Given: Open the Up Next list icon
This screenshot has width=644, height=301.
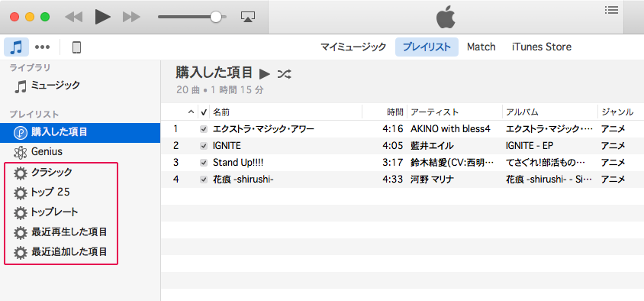Looking at the screenshot, I should (x=611, y=10).
